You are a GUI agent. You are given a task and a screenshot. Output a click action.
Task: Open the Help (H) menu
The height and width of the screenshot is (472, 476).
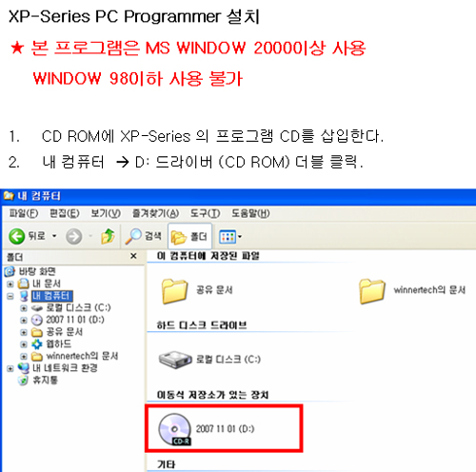[250, 213]
